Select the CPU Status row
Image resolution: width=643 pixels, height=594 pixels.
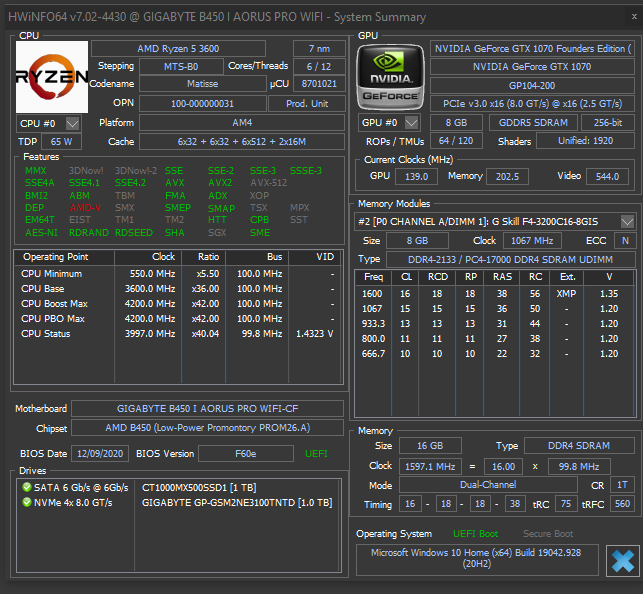178,334
